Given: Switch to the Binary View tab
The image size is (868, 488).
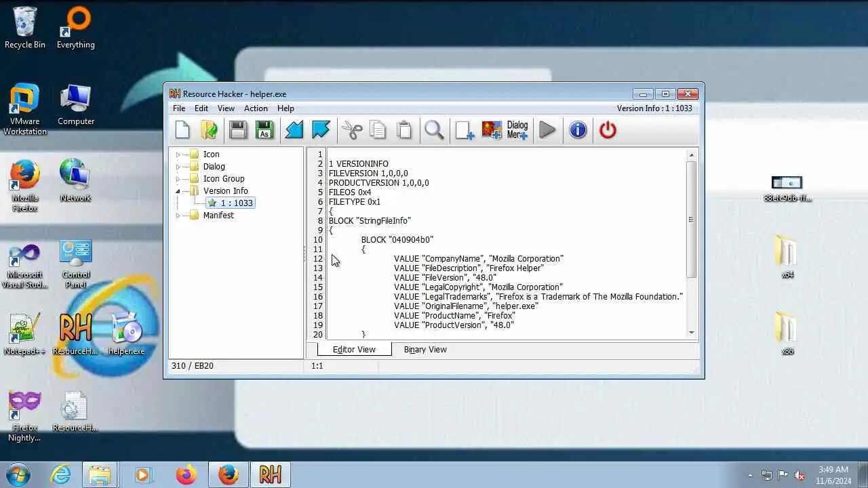Looking at the screenshot, I should 425,350.
